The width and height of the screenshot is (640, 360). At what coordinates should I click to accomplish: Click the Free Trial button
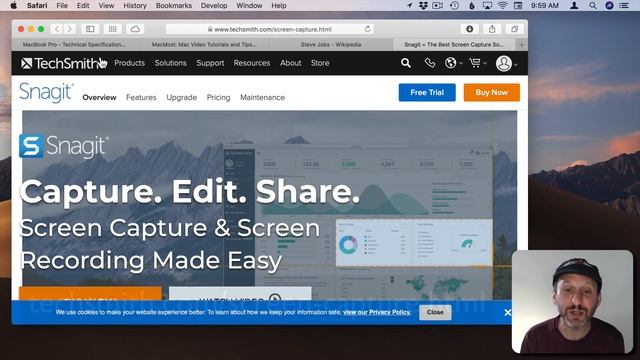(427, 92)
